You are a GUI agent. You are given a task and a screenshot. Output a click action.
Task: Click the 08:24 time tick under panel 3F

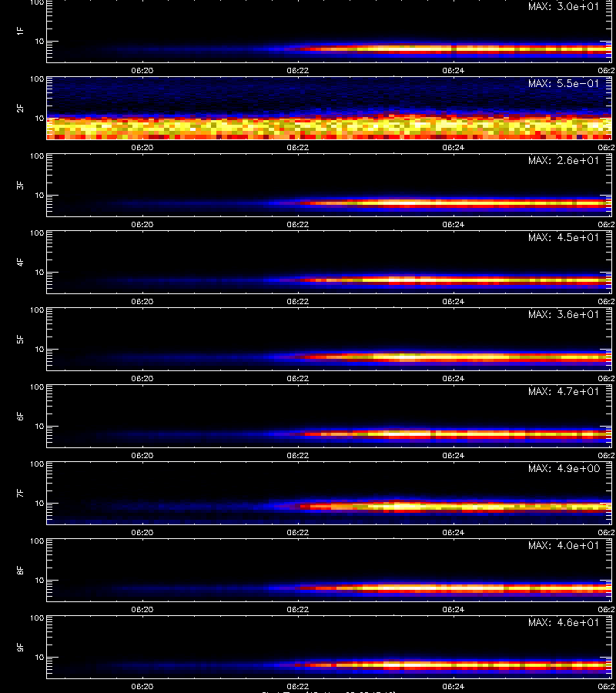[454, 225]
